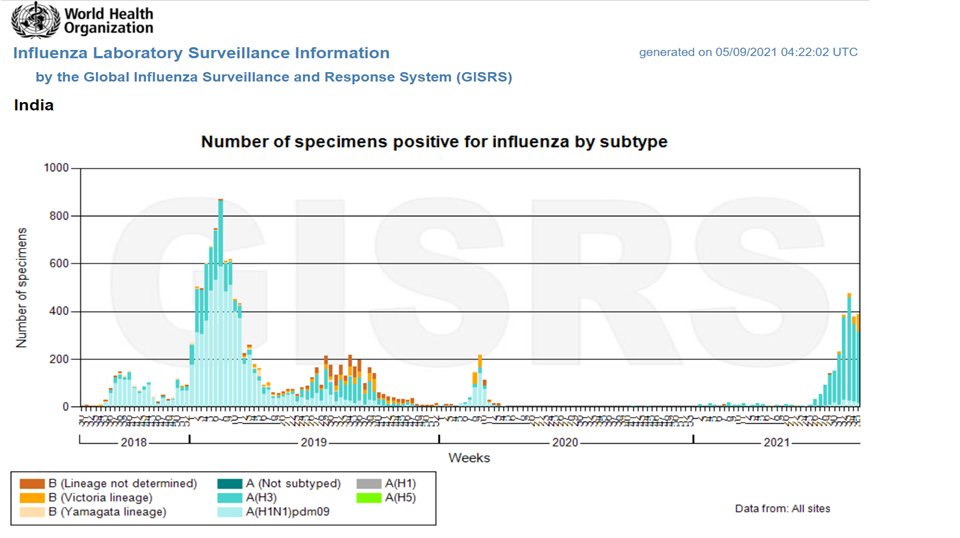The height and width of the screenshot is (538, 960).
Task: Click the Weeks x-axis label
Action: pos(468,458)
